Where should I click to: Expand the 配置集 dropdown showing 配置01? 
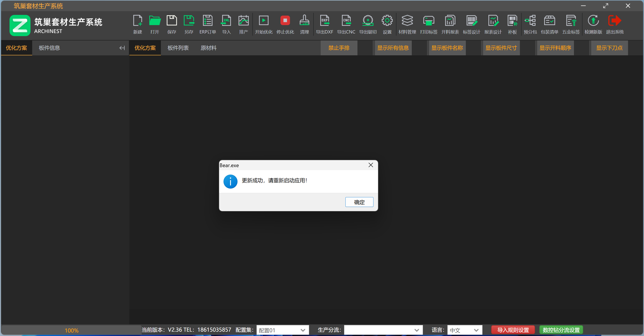click(x=303, y=330)
